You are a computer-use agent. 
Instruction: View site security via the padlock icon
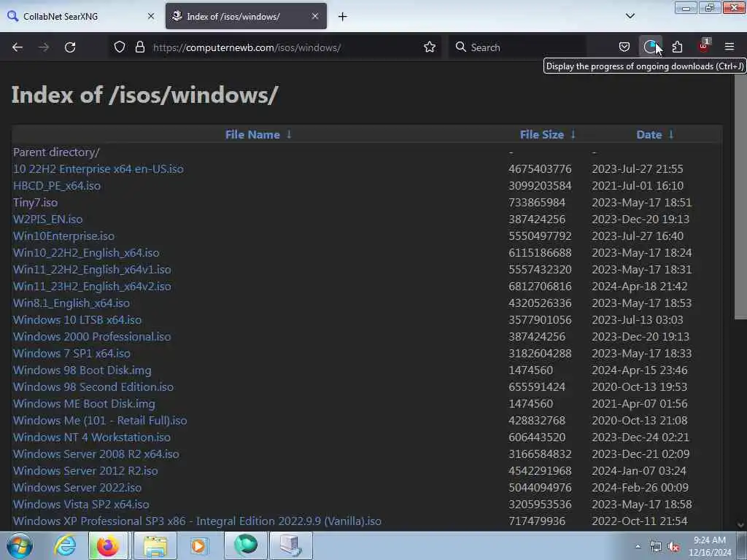pyautogui.click(x=139, y=47)
